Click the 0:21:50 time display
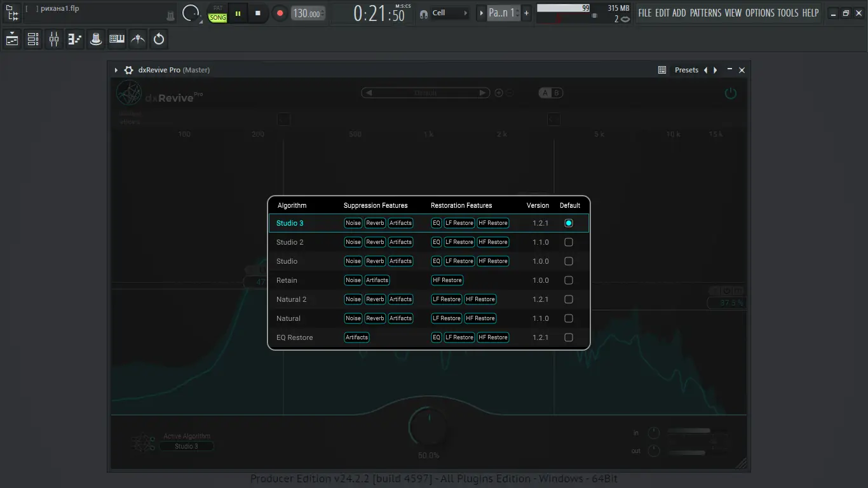 coord(379,13)
